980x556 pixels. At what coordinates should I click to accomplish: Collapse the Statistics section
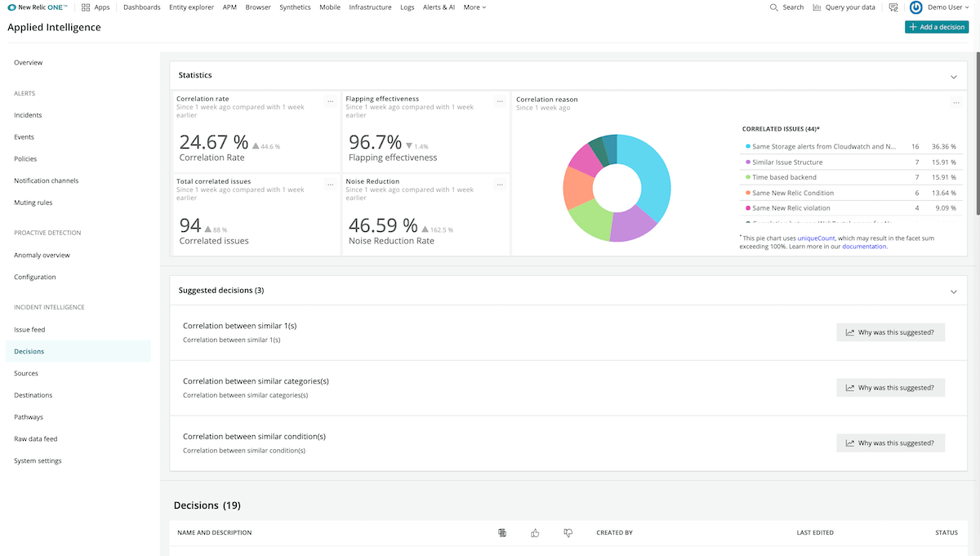pos(953,76)
